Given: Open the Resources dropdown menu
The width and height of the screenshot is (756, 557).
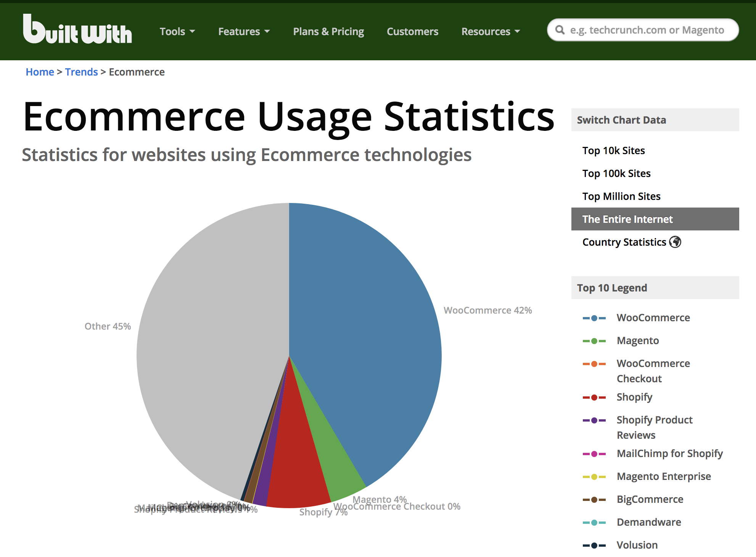Looking at the screenshot, I should (491, 31).
